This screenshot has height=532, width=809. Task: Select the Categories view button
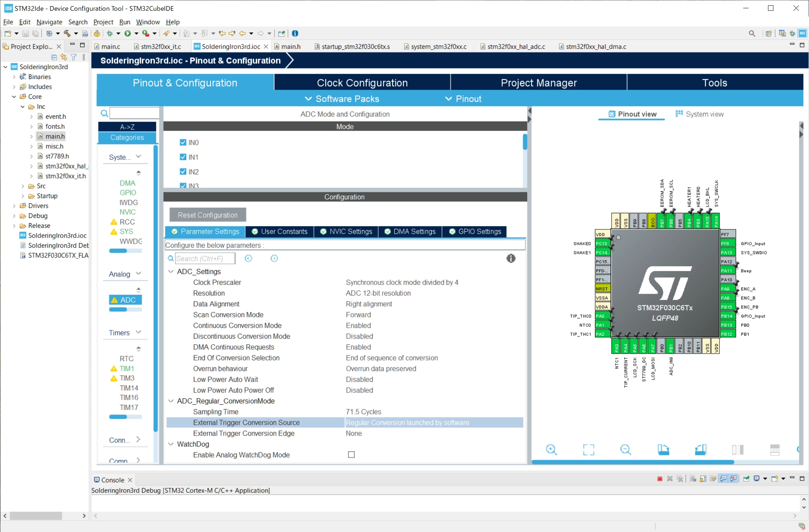click(x=127, y=137)
